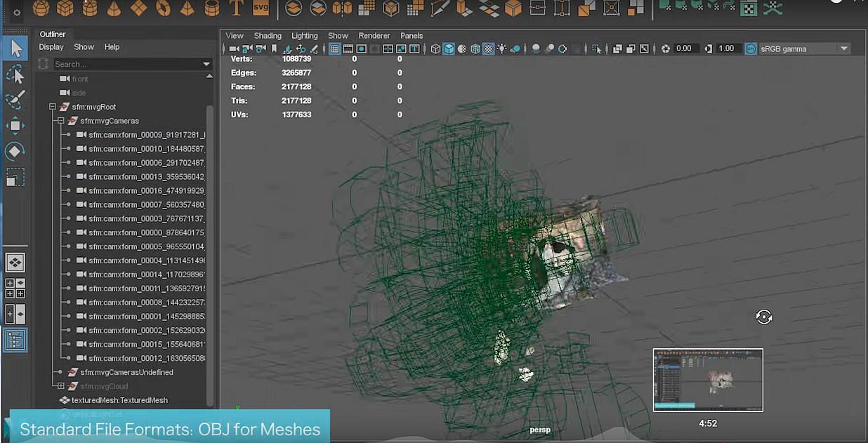Create a polygon plane from the shelf
868x443 pixels.
pyautogui.click(x=139, y=8)
